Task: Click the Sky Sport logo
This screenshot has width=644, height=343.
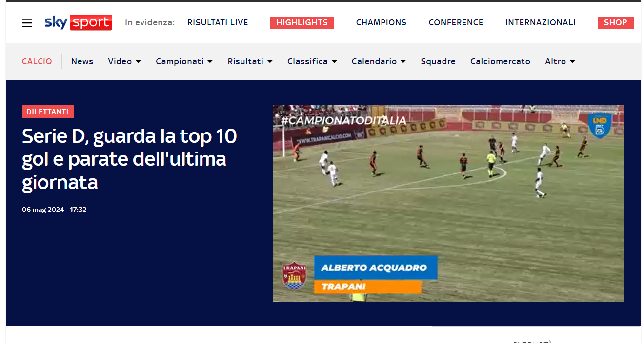Action: [x=78, y=22]
